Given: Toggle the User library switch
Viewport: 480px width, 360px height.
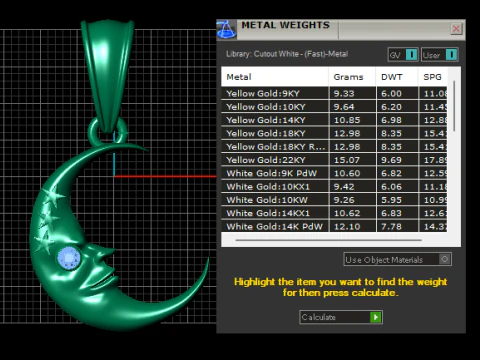Looking at the screenshot, I should tap(439, 55).
